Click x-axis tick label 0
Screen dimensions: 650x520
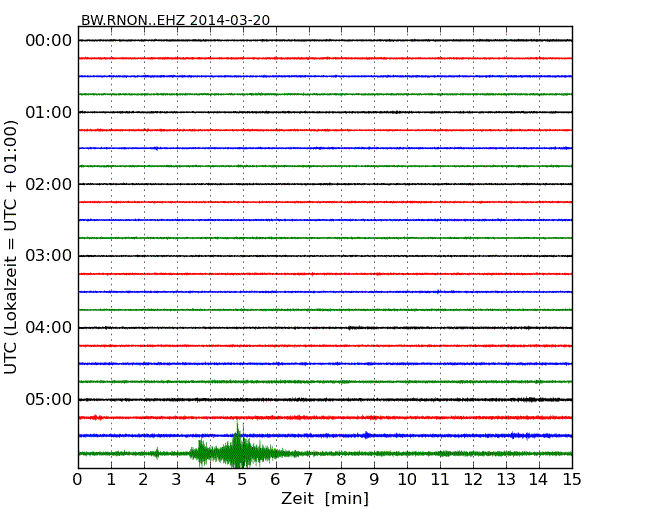click(x=78, y=480)
